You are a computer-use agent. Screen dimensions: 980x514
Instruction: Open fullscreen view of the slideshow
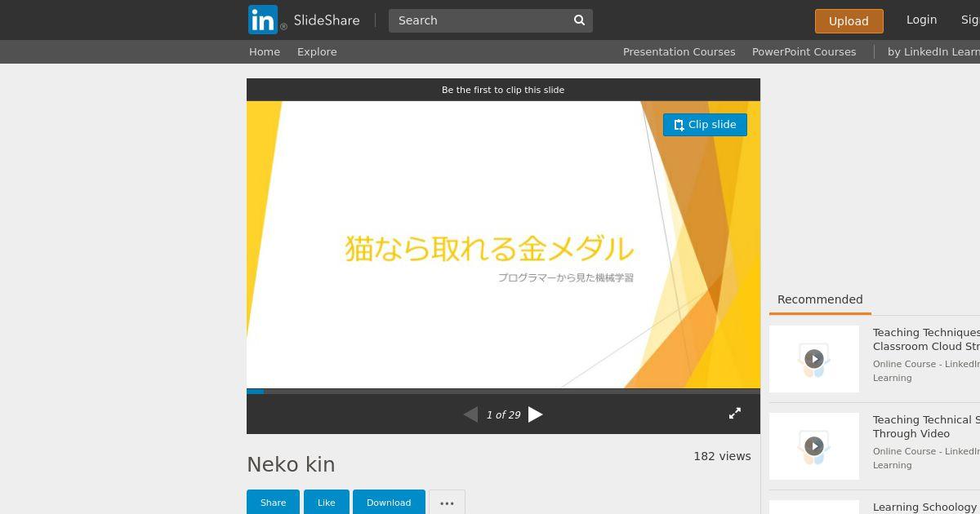pos(735,414)
